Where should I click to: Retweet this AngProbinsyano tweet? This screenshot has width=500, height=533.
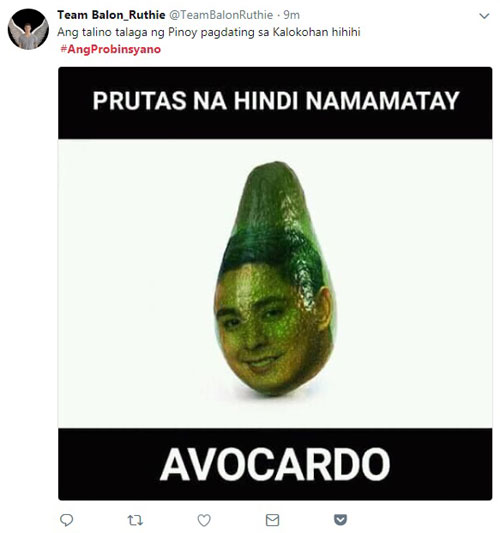(x=135, y=520)
